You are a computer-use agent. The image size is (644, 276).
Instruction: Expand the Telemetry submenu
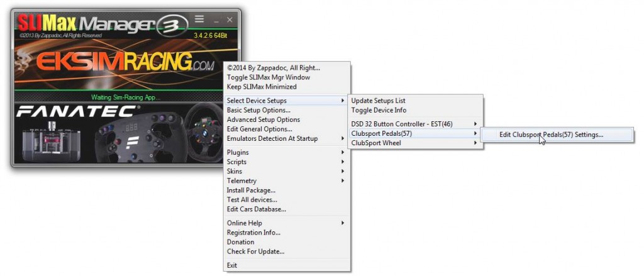286,180
